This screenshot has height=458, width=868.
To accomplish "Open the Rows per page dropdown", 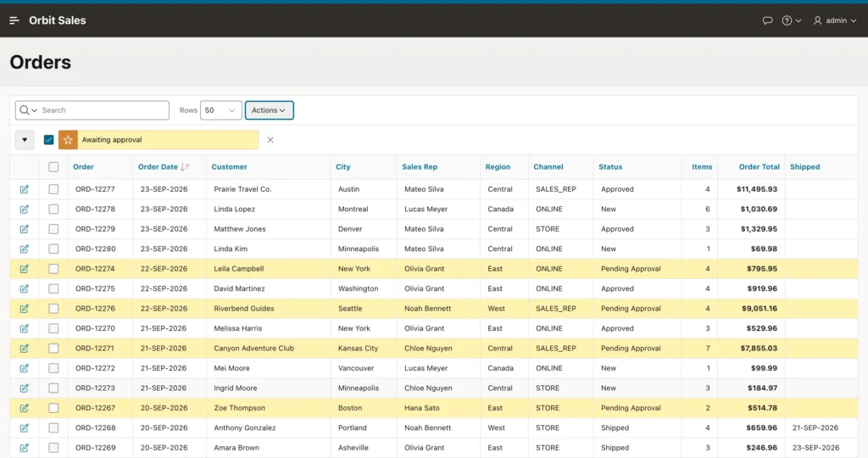I will point(221,110).
